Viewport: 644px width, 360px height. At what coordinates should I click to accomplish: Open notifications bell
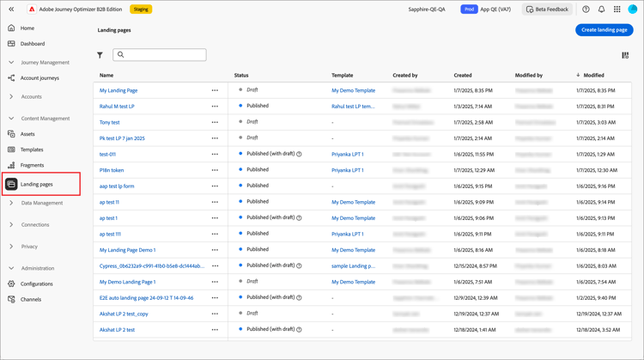[x=601, y=9]
